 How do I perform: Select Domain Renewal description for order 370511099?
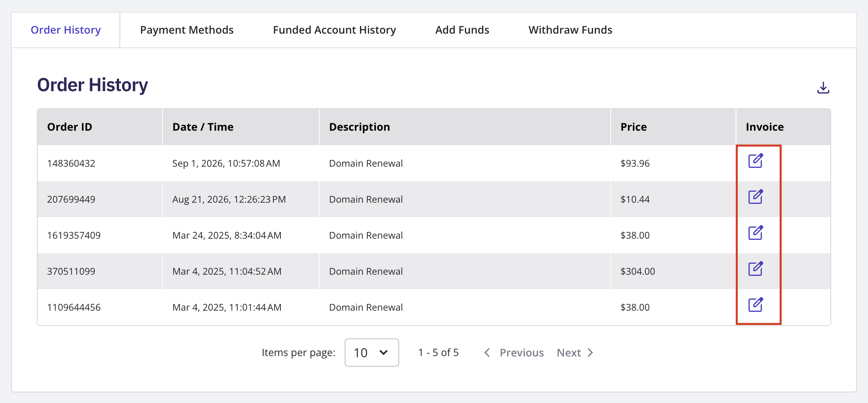click(x=366, y=271)
